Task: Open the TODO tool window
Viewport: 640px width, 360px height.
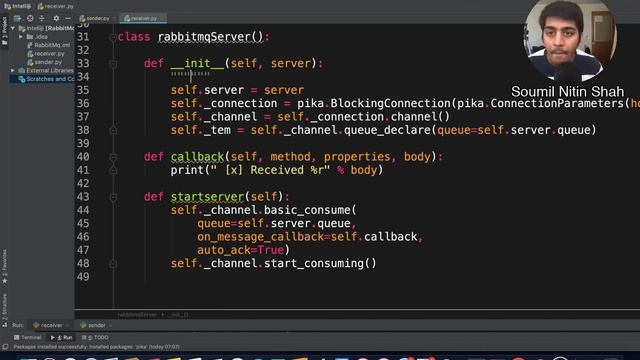Action: click(95, 338)
